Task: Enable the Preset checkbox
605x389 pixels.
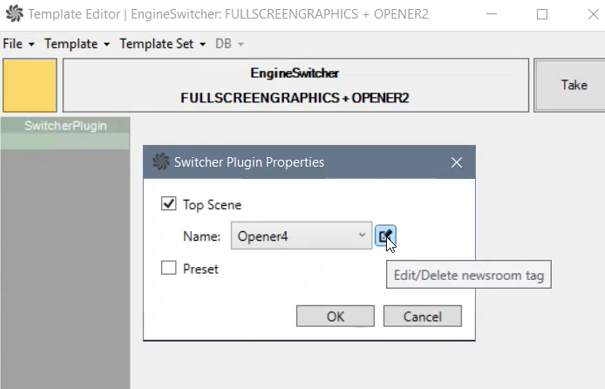Action: click(169, 267)
